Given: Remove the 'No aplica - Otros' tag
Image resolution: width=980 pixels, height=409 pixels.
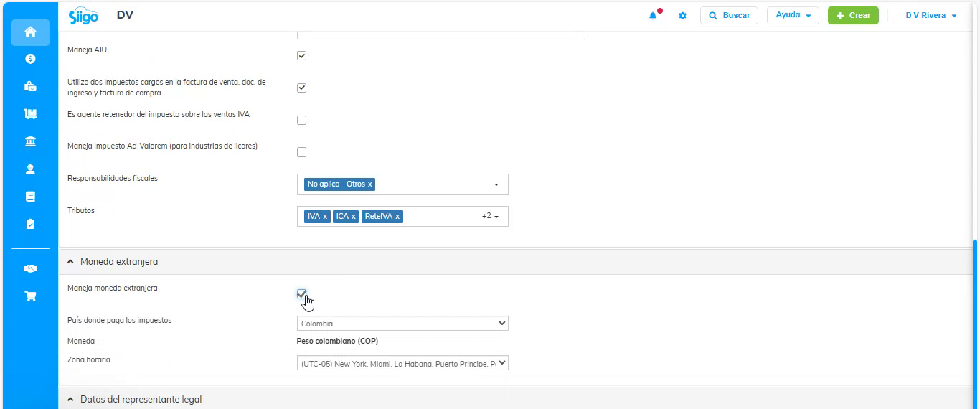Looking at the screenshot, I should [370, 184].
